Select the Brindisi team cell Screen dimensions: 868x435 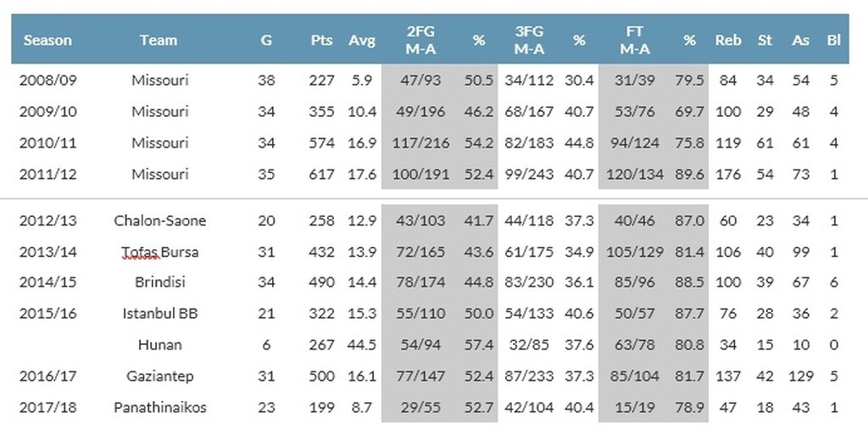(x=160, y=283)
